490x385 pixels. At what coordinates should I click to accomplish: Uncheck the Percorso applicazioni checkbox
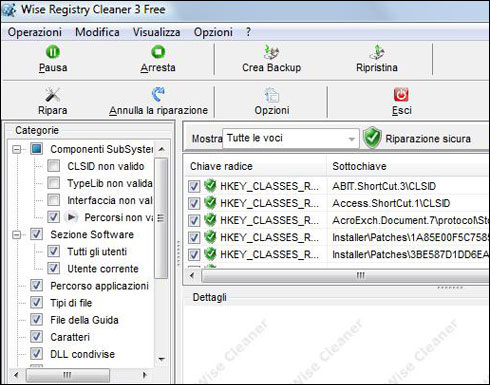click(x=36, y=285)
